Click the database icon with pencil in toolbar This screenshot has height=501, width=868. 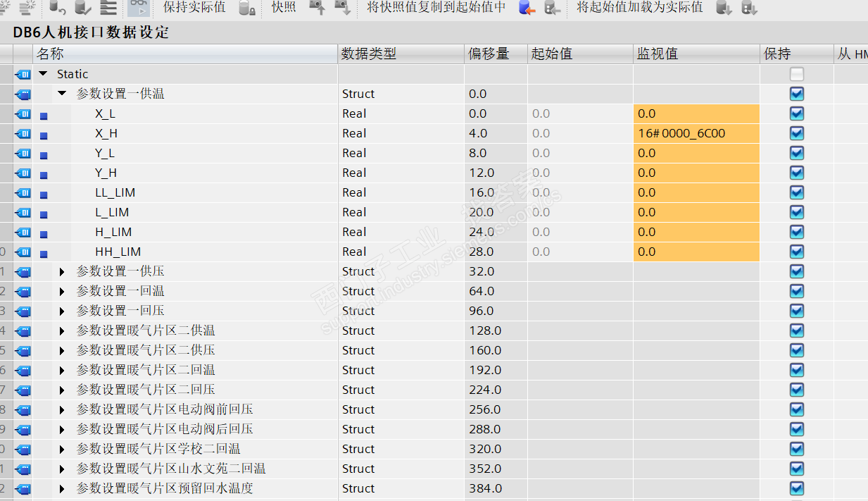pyautogui.click(x=83, y=8)
